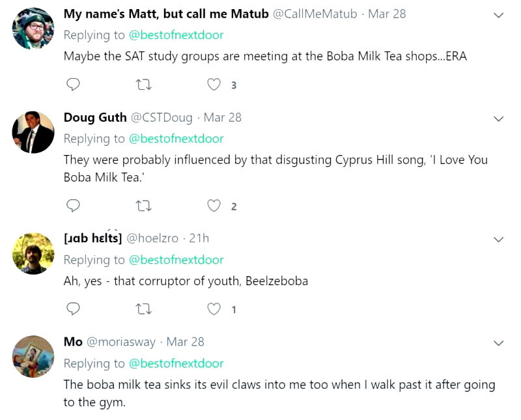Viewport: 521px width, 420px height.
Task: Reply to the Beelzeboba tweet
Action: (74, 309)
